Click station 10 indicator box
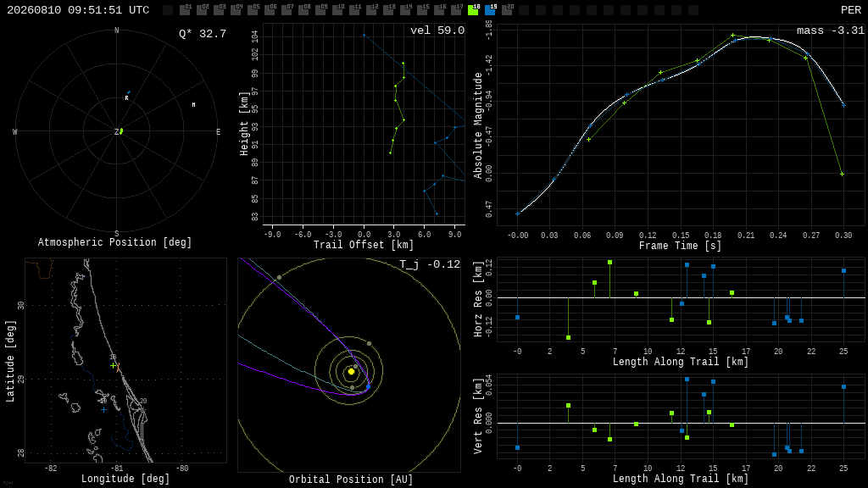The width and height of the screenshot is (868, 488). (337, 9)
